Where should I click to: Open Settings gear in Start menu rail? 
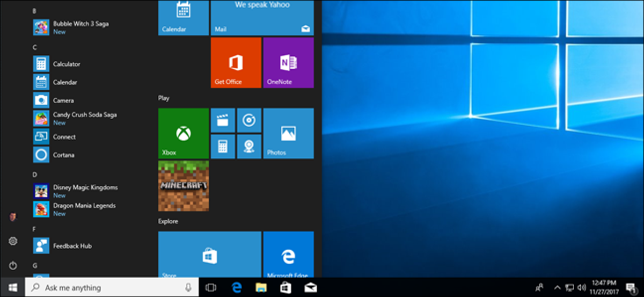coord(13,241)
